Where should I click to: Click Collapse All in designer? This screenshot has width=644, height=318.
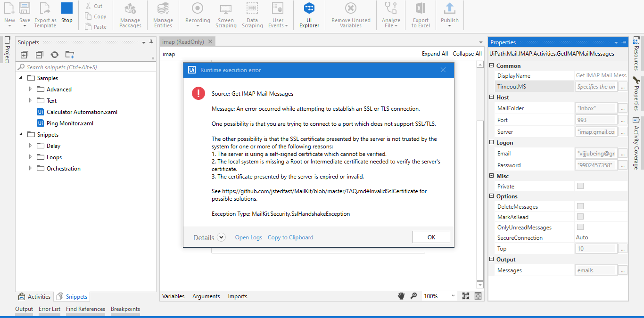[467, 54]
